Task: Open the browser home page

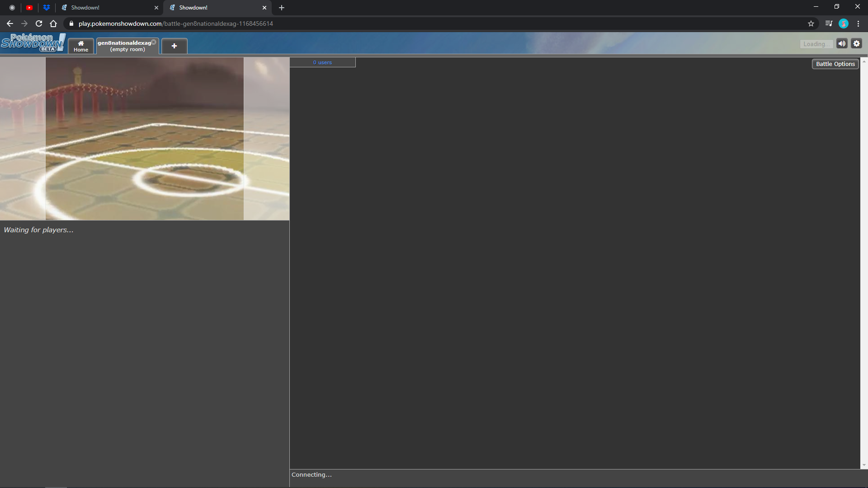Action: coord(53,23)
